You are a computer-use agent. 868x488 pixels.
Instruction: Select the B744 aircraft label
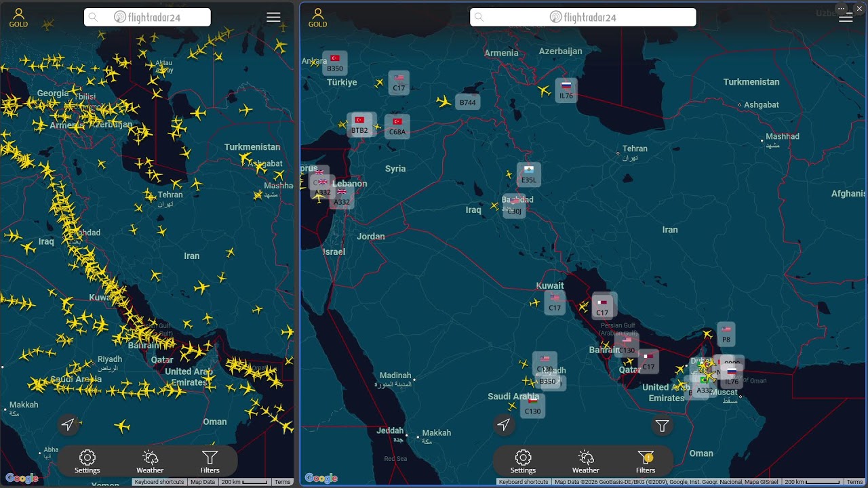[468, 102]
